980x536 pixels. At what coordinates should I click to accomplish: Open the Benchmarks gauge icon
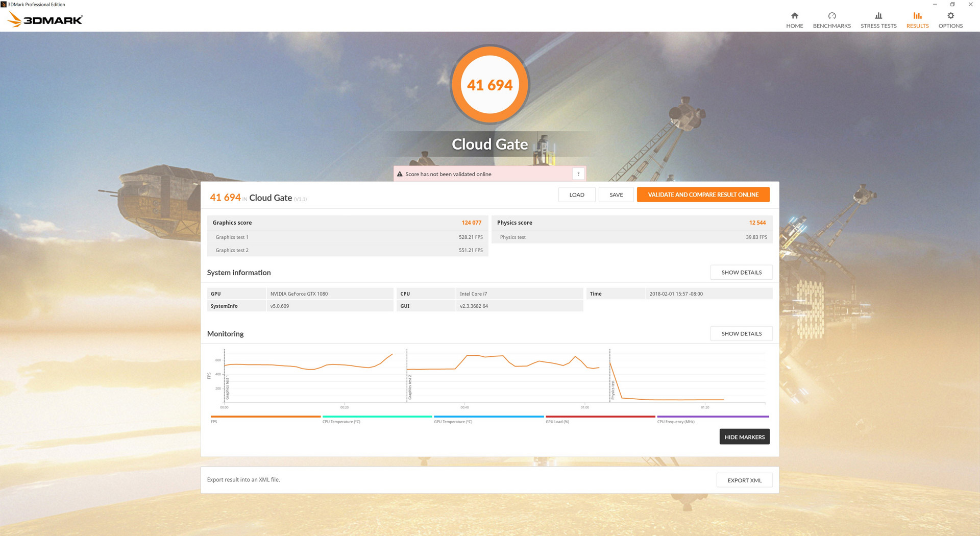831,15
